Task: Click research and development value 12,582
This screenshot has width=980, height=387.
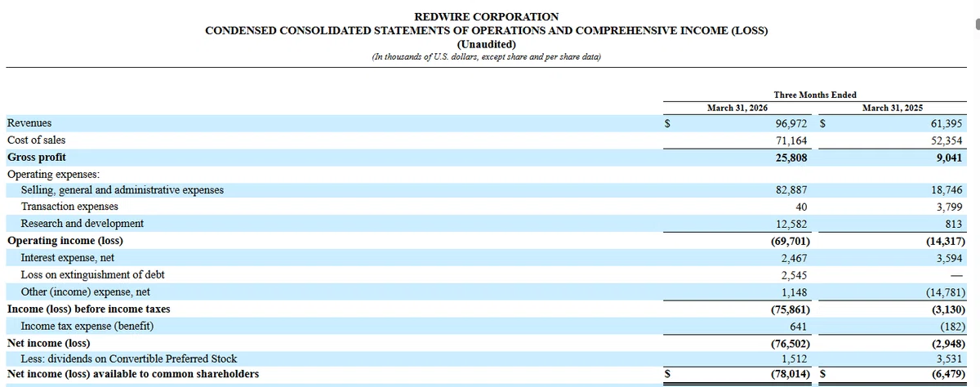Action: 791,224
